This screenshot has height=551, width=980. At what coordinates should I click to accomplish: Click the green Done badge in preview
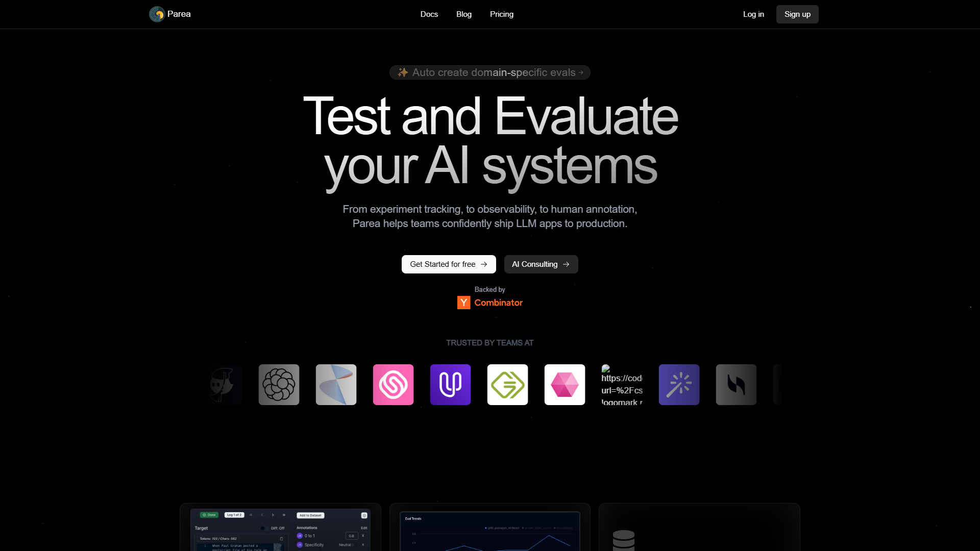209,515
